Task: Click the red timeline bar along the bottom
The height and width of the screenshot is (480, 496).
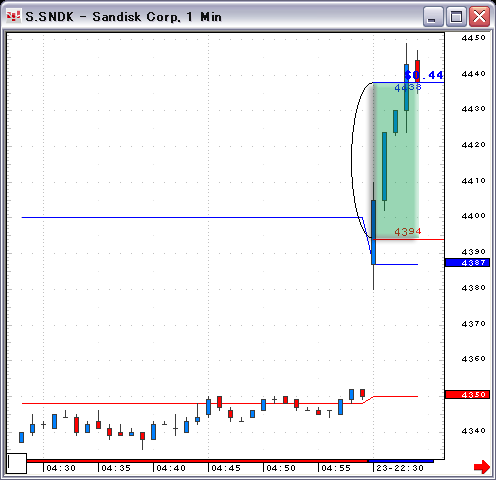Action: (197, 461)
